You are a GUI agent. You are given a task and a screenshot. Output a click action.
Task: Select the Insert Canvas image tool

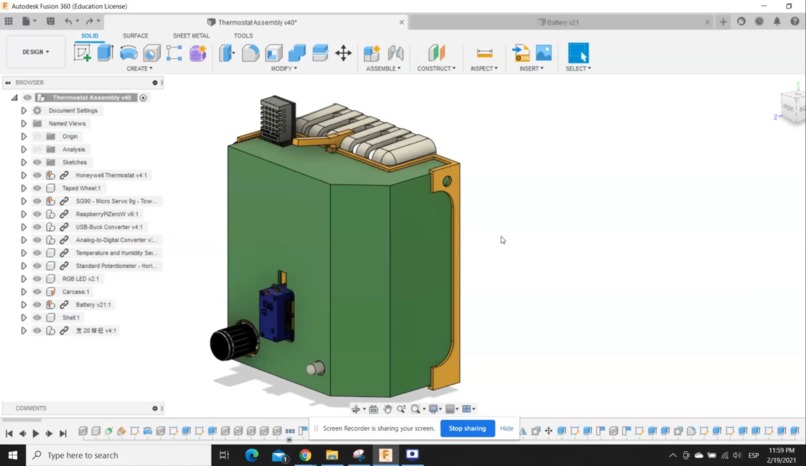tap(543, 53)
